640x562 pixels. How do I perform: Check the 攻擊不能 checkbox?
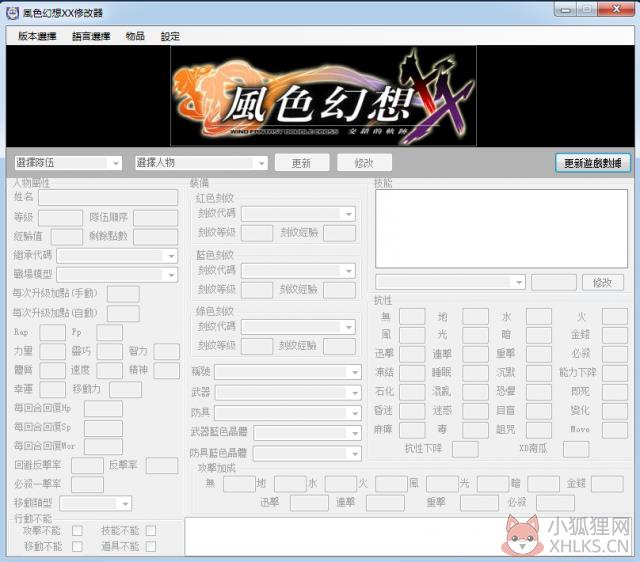[x=77, y=531]
